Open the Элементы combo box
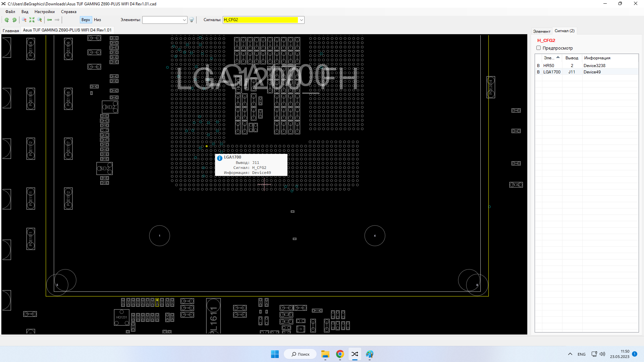 point(165,20)
